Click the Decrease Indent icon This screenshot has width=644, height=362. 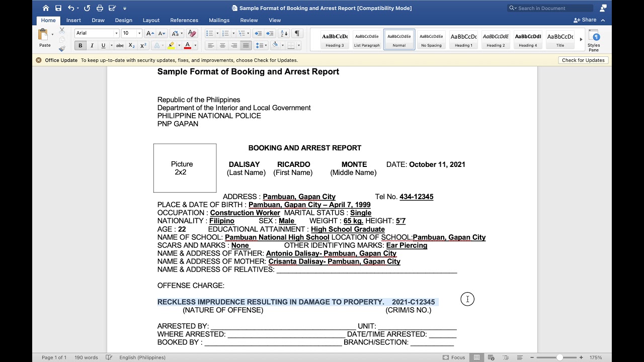pos(258,33)
